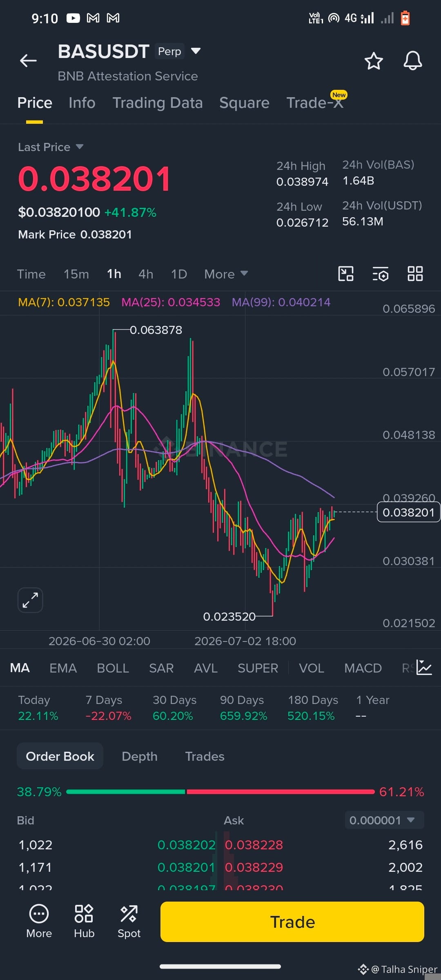The height and width of the screenshot is (980, 441).
Task: Toggle the EMA indicator
Action: (x=63, y=668)
